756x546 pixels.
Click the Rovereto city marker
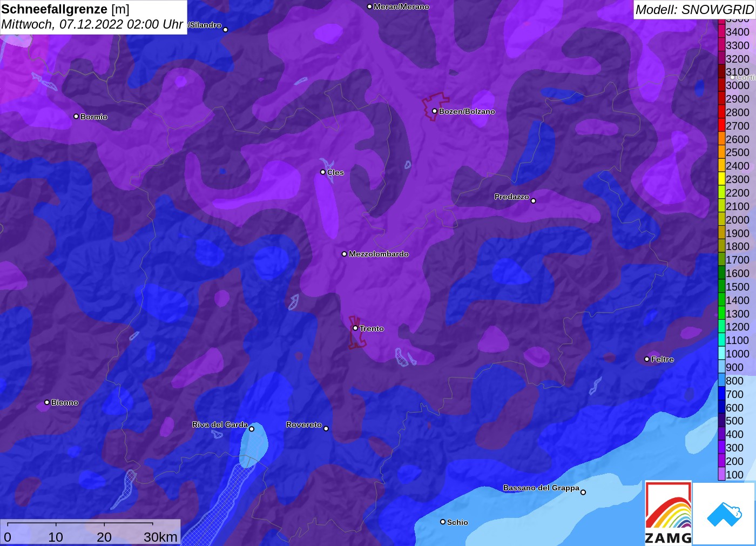click(326, 429)
